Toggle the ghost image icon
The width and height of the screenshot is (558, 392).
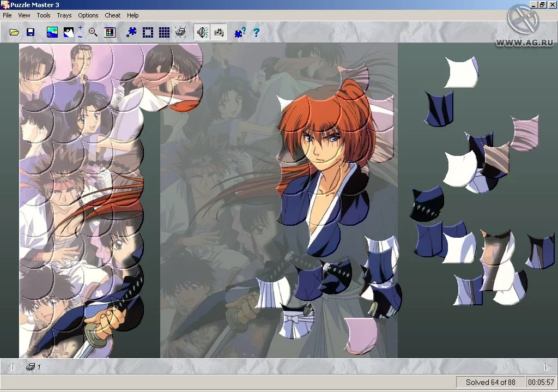coord(68,32)
